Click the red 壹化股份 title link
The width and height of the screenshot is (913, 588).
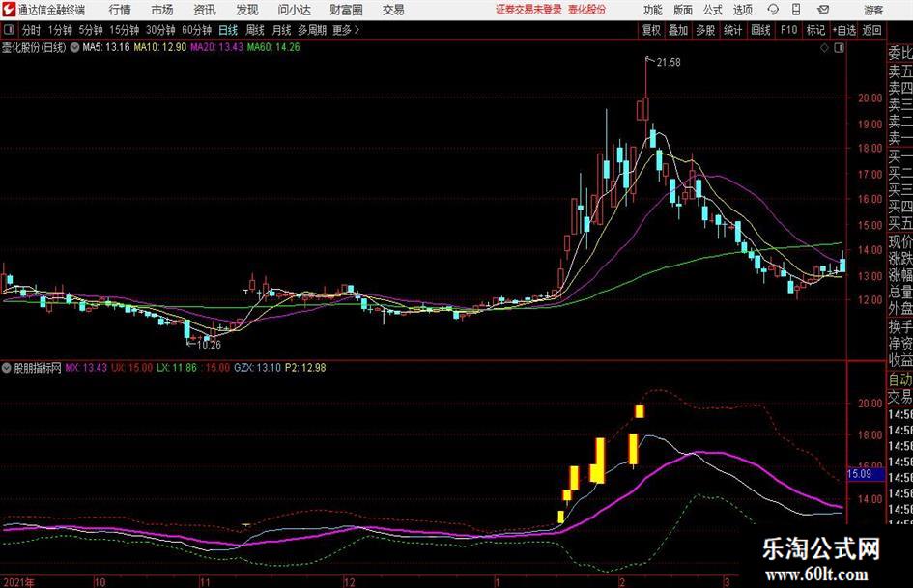pyautogui.click(x=587, y=10)
